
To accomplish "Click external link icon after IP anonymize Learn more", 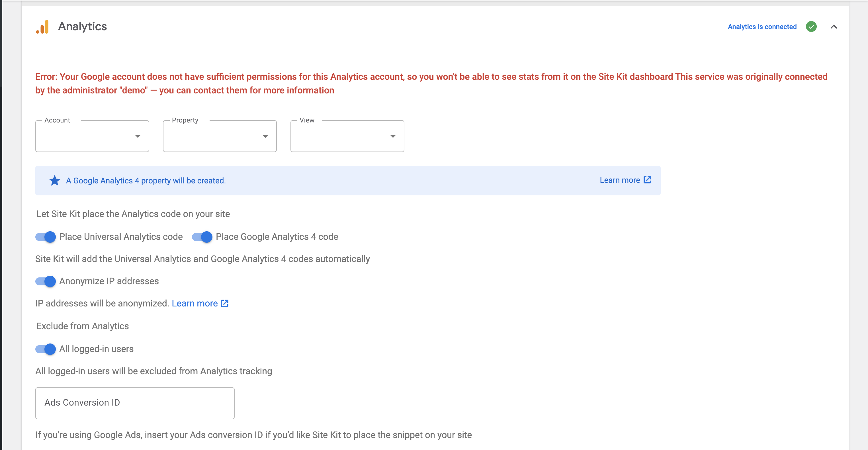I will (x=225, y=303).
